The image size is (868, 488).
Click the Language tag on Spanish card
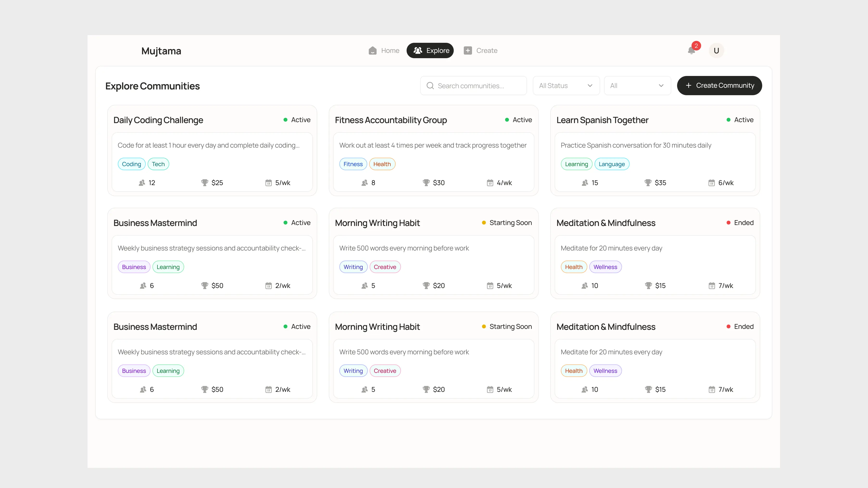pos(612,164)
